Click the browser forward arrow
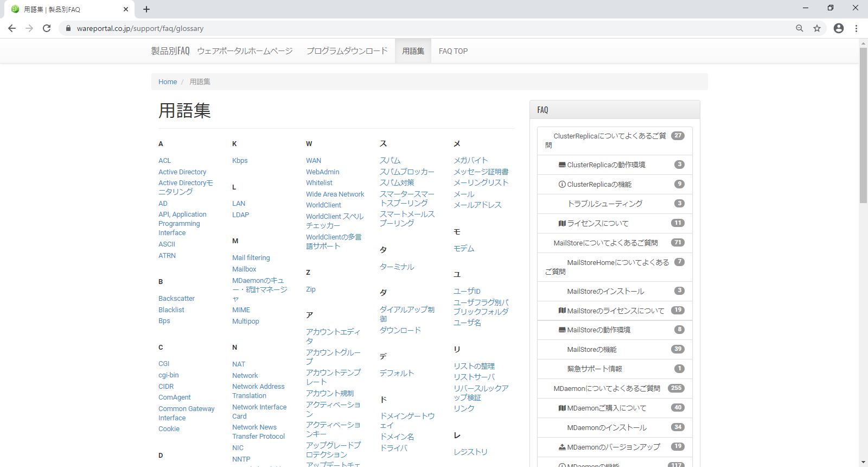 [x=29, y=28]
